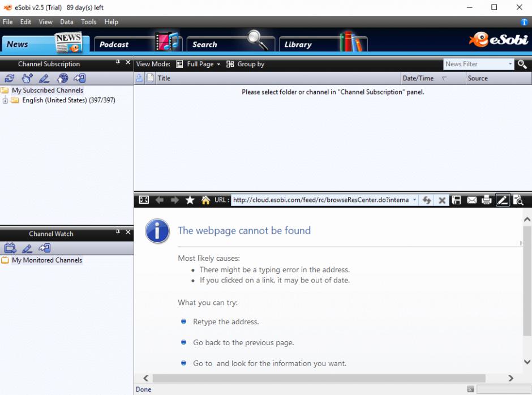Screen dimensions: 532x395
Task: Click the browser home icon
Action: pos(205,200)
